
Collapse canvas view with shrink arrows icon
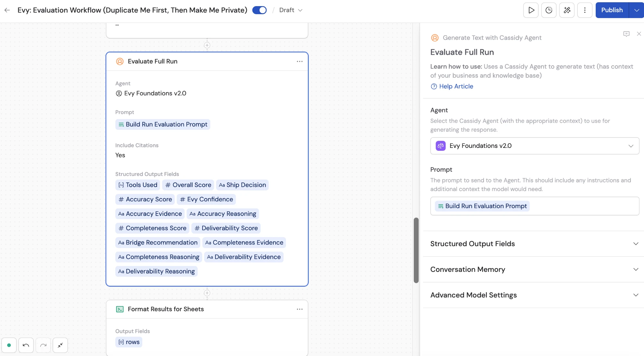tap(60, 345)
